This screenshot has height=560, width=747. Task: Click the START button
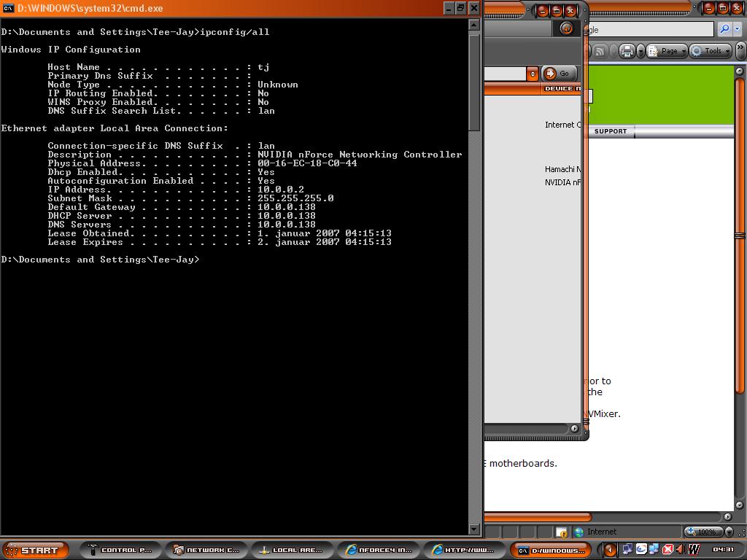pyautogui.click(x=36, y=550)
